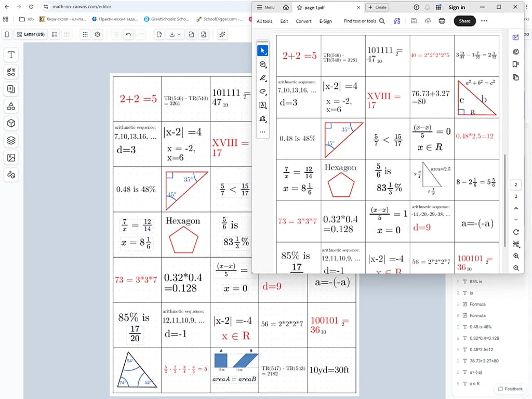
Task: Choose the Acrobat selection arrow tool
Action: [x=262, y=50]
